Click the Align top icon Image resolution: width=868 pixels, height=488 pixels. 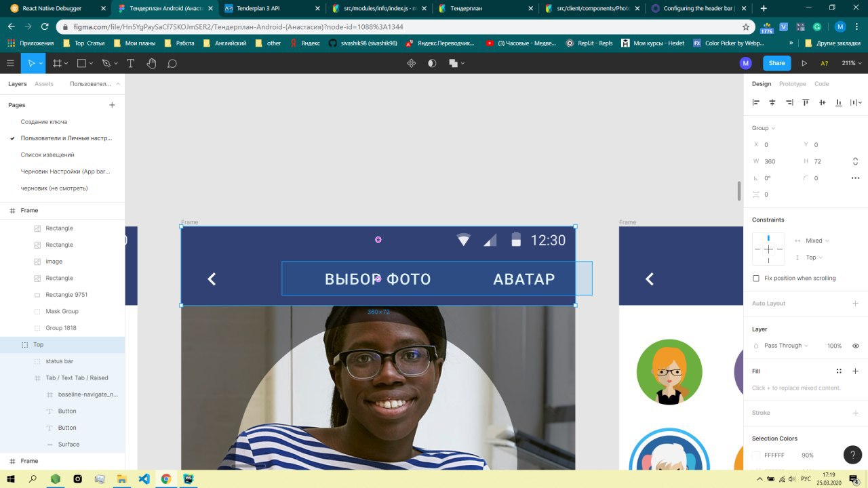point(806,102)
